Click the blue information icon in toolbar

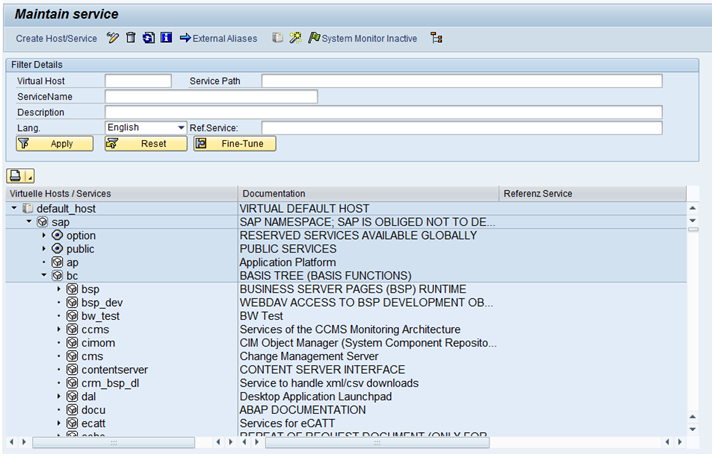click(166, 38)
